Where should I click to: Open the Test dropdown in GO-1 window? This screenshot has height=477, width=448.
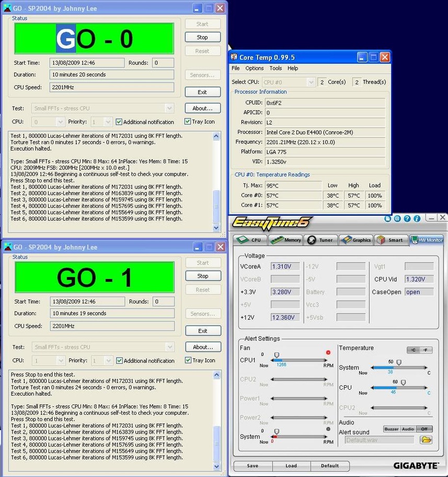coord(169,347)
